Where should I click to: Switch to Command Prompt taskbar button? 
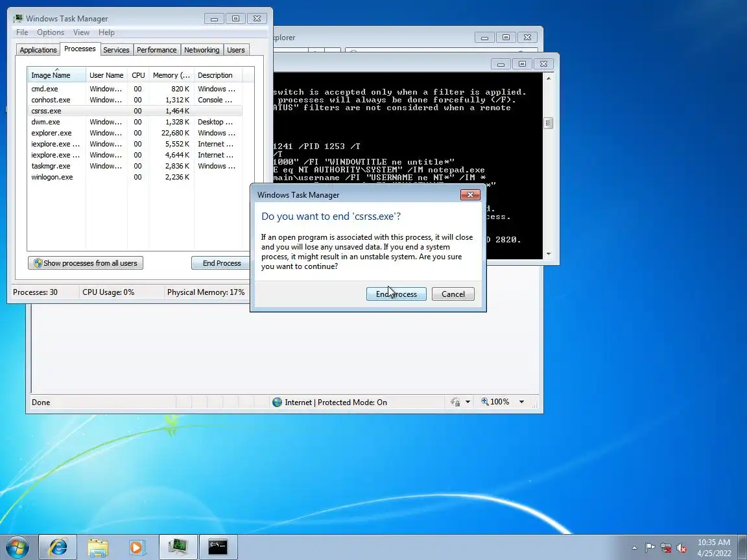218,546
